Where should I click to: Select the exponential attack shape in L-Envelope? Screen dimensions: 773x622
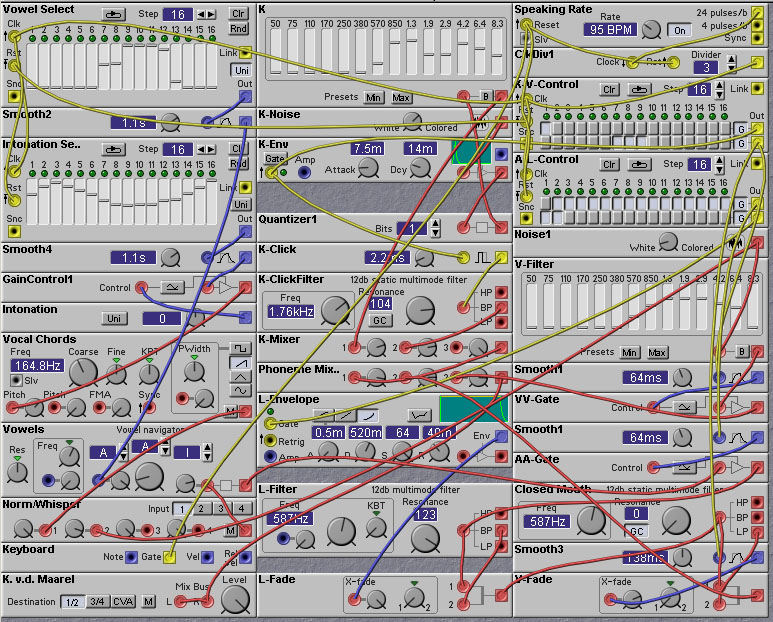pyautogui.click(x=366, y=414)
